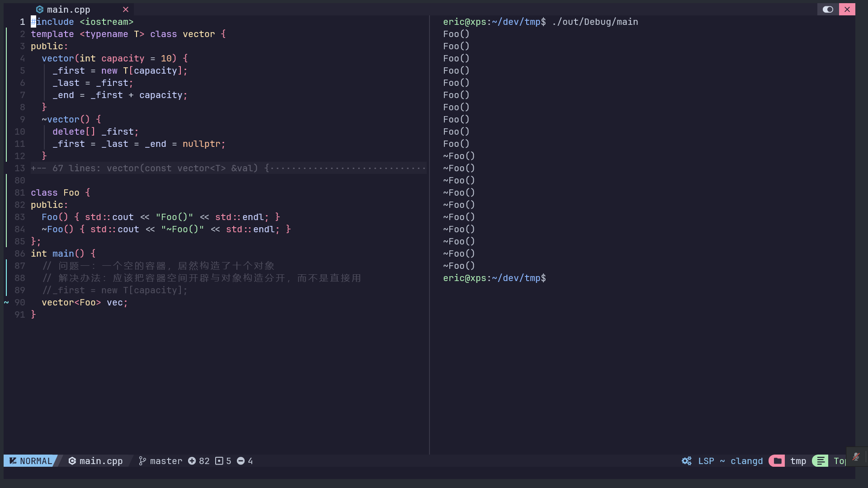Click the pink folder icon in the statusline
This screenshot has width=868, height=488.
[x=777, y=461]
